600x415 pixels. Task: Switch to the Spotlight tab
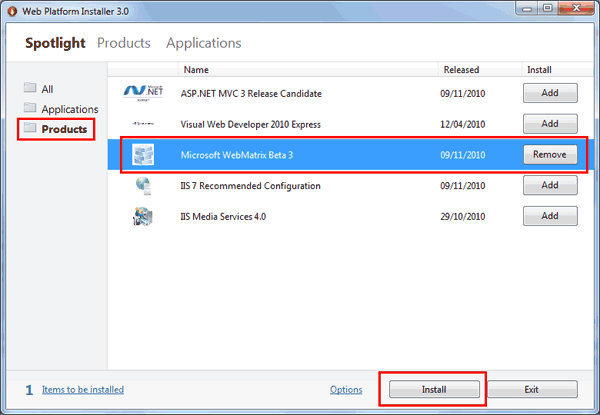point(55,43)
